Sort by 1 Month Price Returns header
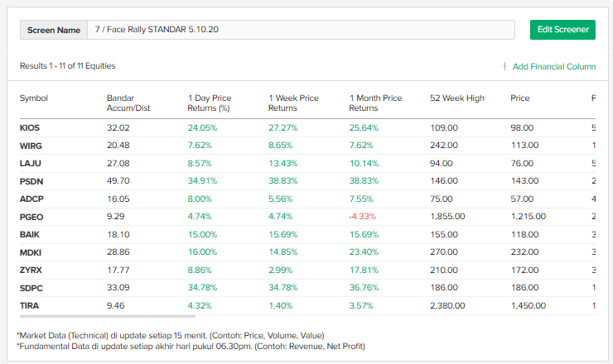Viewport: 613px width, 364px height. click(375, 103)
